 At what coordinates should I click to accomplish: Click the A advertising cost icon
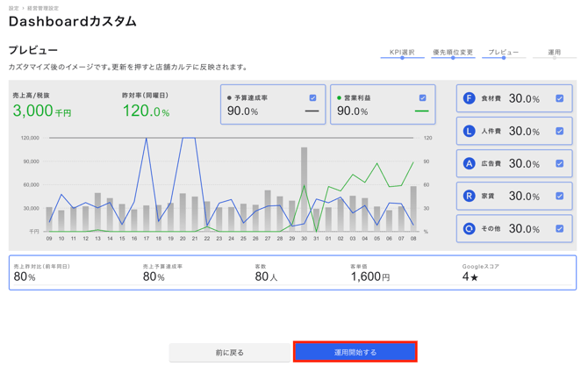[469, 163]
